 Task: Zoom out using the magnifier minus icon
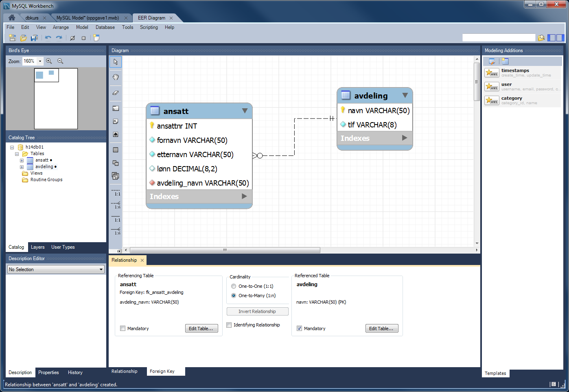(x=60, y=61)
